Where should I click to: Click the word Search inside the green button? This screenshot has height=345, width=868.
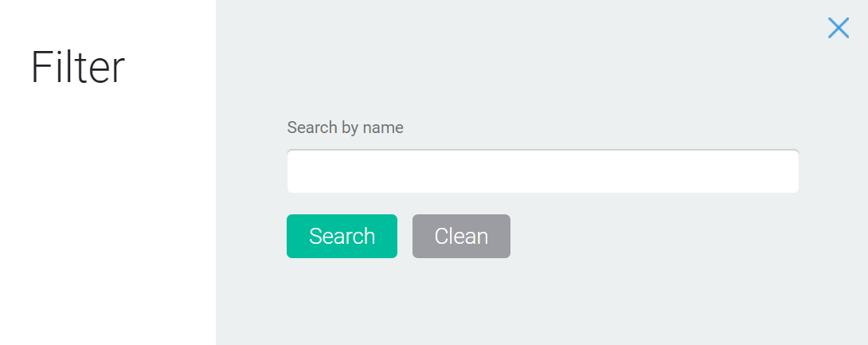[342, 237]
